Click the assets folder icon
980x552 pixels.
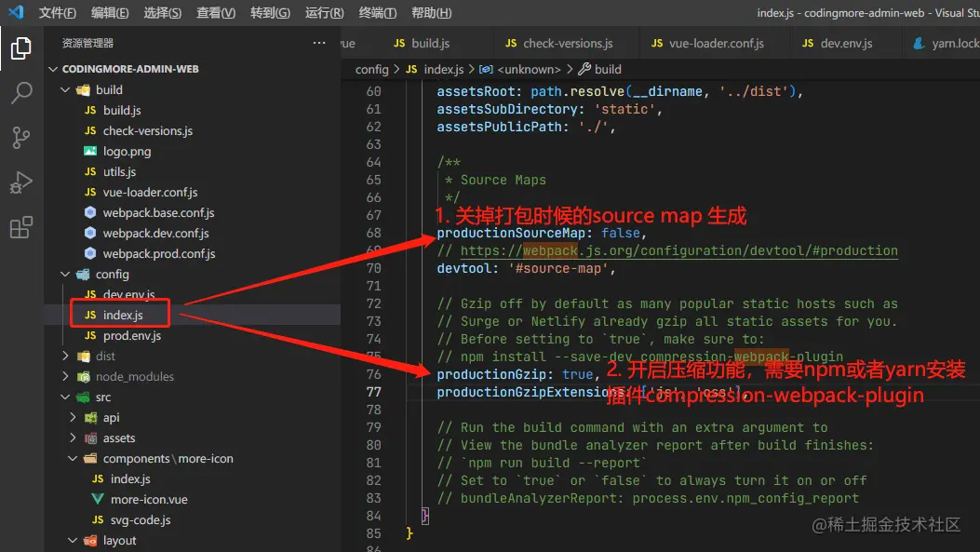tap(90, 438)
